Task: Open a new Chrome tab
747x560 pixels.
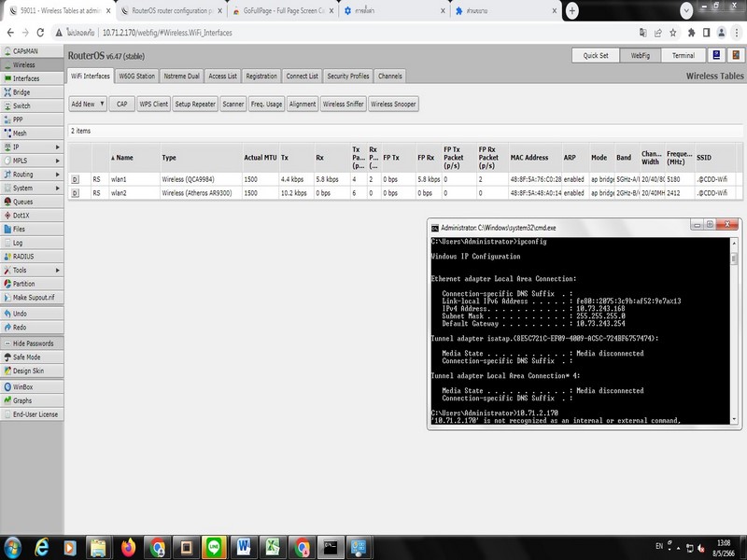Action: coord(571,10)
